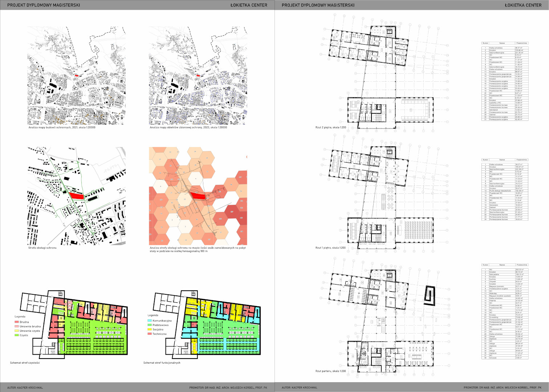Image resolution: width=549 pixels, height=392 pixels.
Task: Select the hexagonal grid population map
Action: pos(198,196)
